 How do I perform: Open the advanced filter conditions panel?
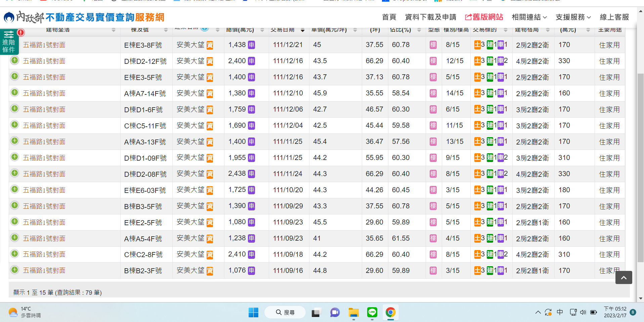click(9, 42)
